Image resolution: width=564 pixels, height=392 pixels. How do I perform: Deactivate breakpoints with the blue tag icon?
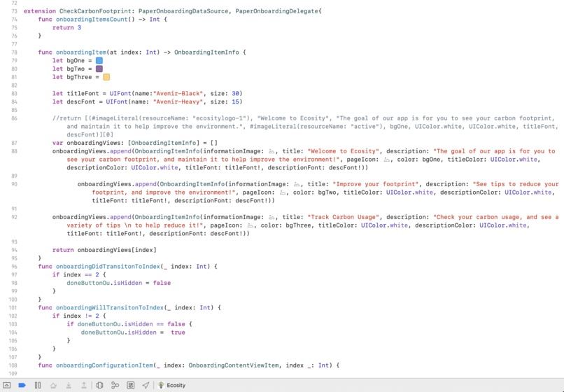coord(22,385)
